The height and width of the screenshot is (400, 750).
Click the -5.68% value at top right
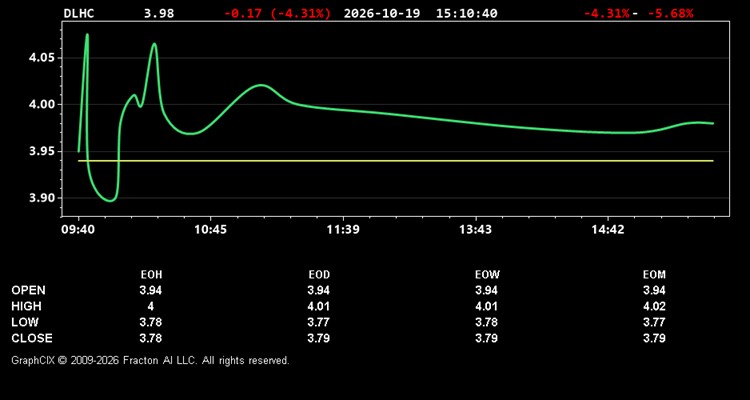point(670,13)
